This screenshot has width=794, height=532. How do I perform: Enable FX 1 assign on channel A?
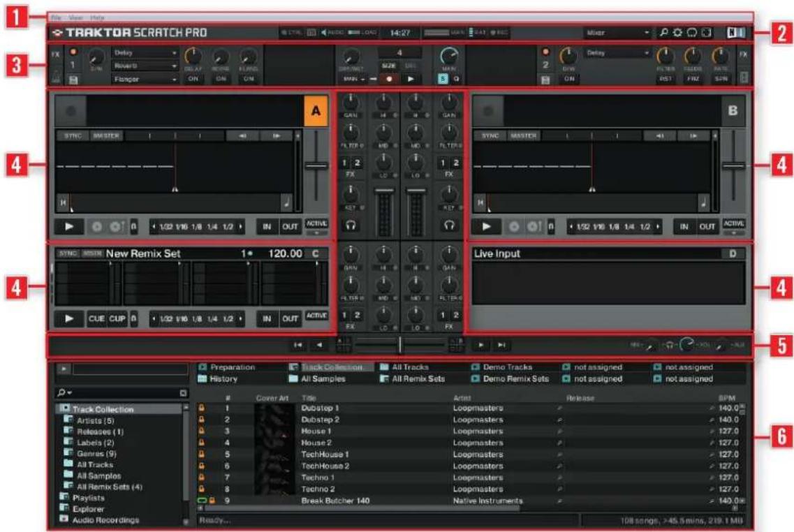(344, 163)
